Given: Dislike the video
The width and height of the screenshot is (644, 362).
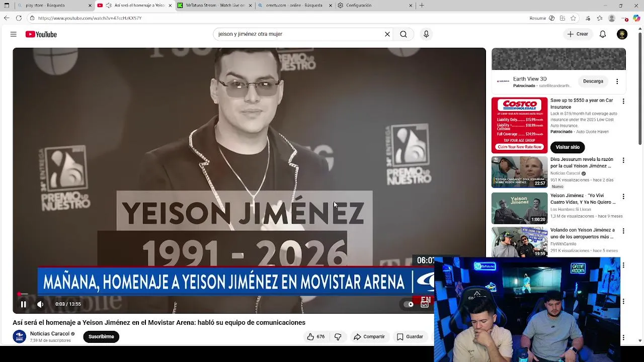Looking at the screenshot, I should 338,337.
